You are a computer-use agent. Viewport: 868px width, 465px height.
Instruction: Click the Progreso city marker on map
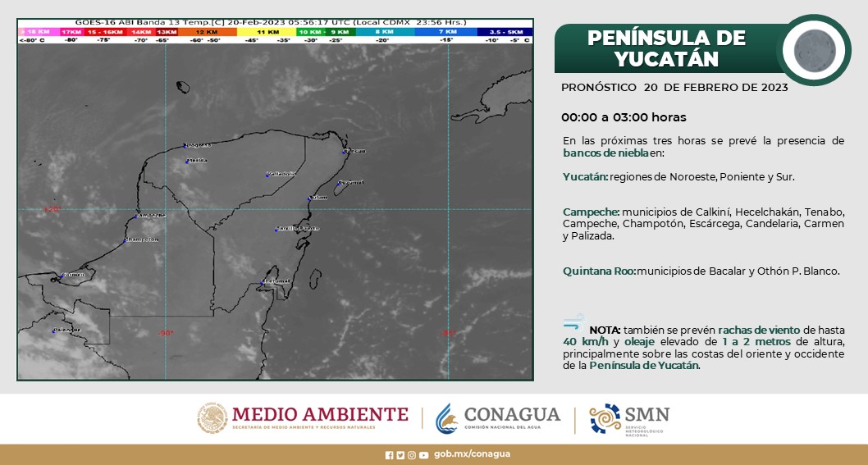point(185,146)
